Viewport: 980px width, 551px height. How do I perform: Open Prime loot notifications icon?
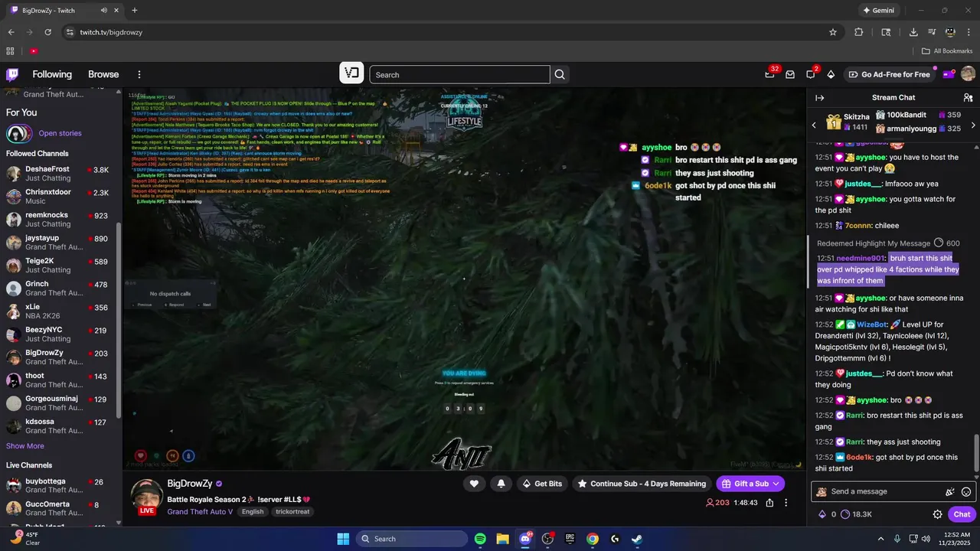pyautogui.click(x=770, y=74)
